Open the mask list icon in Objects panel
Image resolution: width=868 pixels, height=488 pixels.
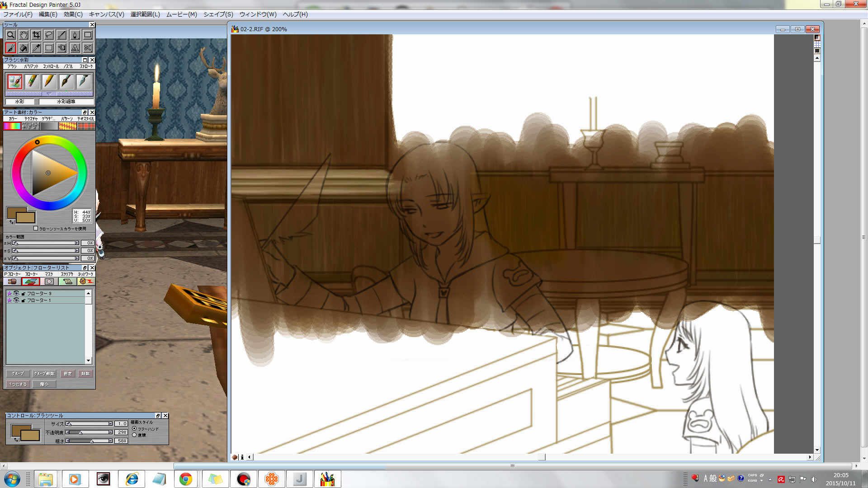click(x=49, y=282)
